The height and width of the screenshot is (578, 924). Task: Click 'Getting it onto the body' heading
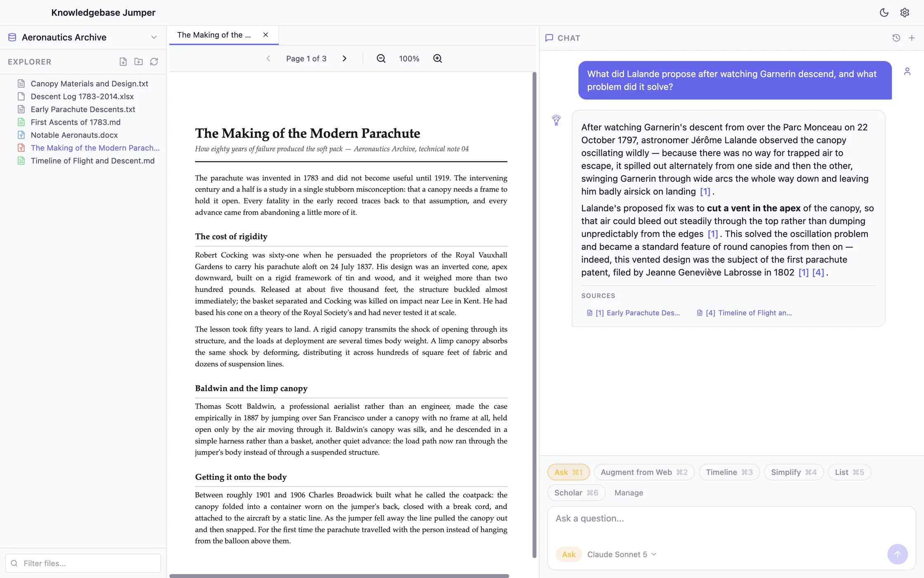coord(241,477)
